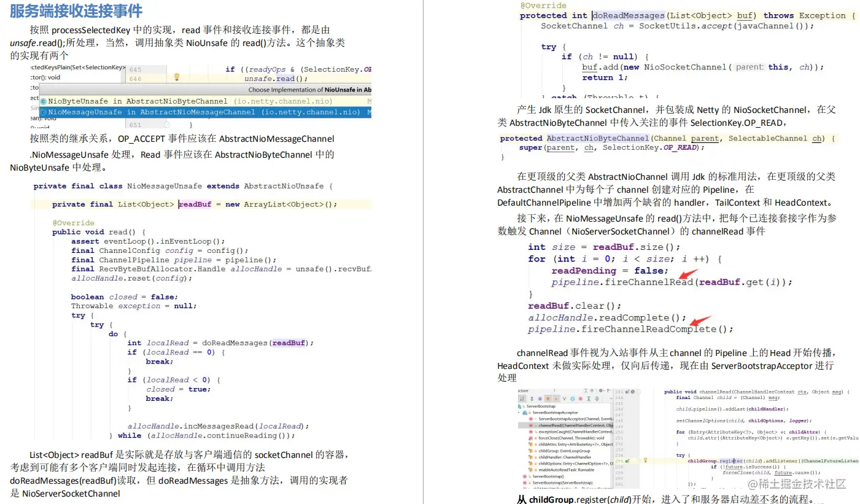Collapse the ServerBootstrapAcceptor tree node
860x504 pixels.
tap(519, 413)
